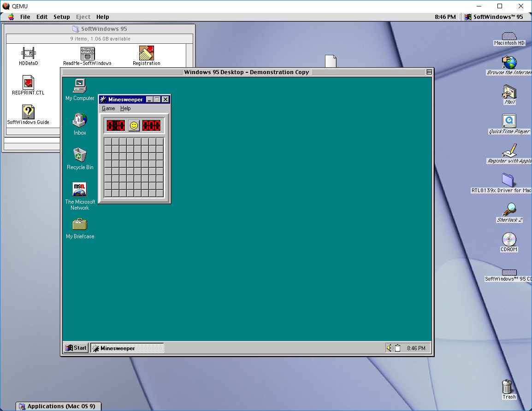Click the Windows 95 Start button
Viewport: 532px width, 411px height.
coord(76,348)
